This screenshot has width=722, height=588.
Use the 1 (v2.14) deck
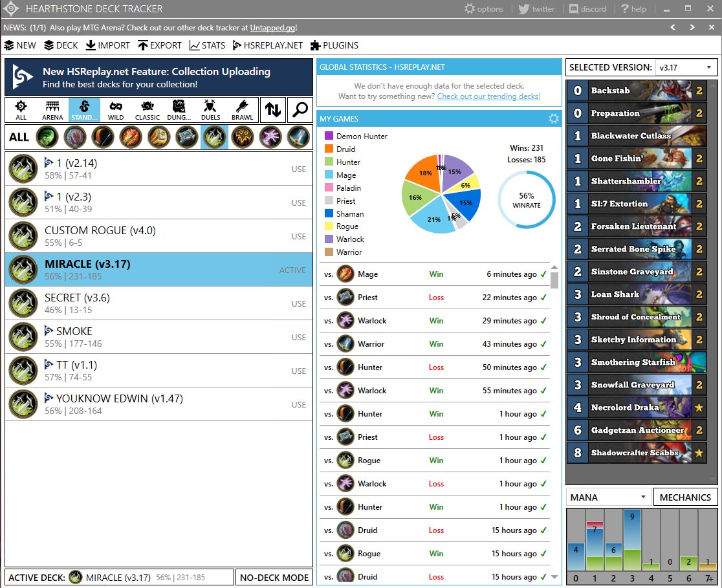(x=298, y=169)
